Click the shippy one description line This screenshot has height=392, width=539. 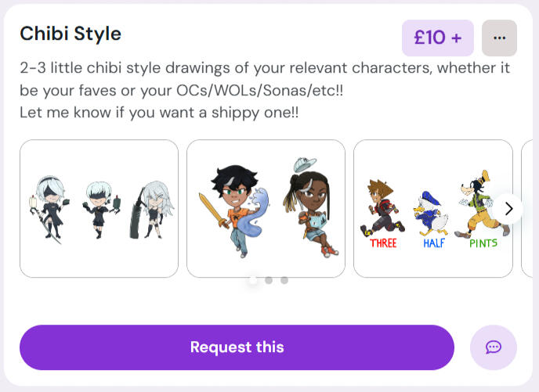coord(159,113)
